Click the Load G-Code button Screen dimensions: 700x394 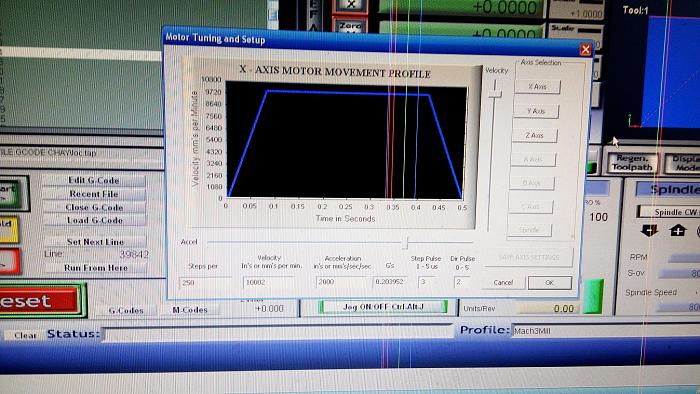point(94,220)
